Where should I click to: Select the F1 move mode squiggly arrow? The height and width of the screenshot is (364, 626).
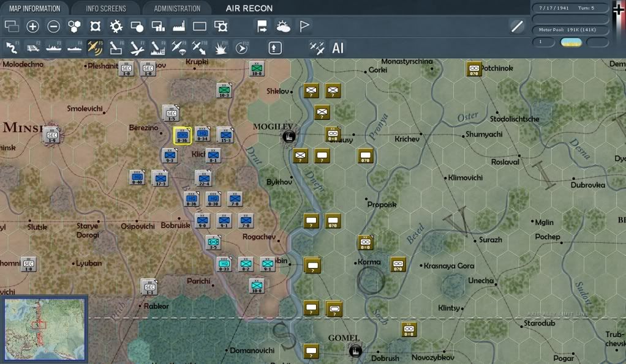point(12,48)
